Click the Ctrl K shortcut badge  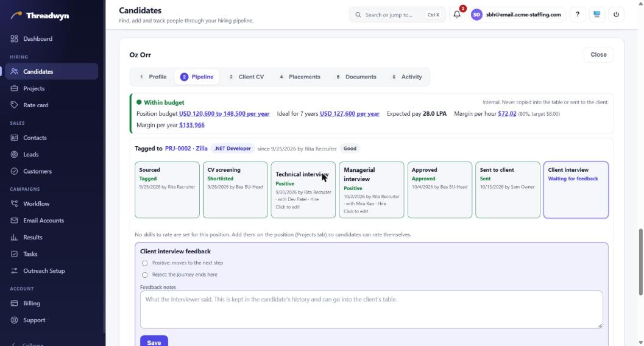(433, 15)
